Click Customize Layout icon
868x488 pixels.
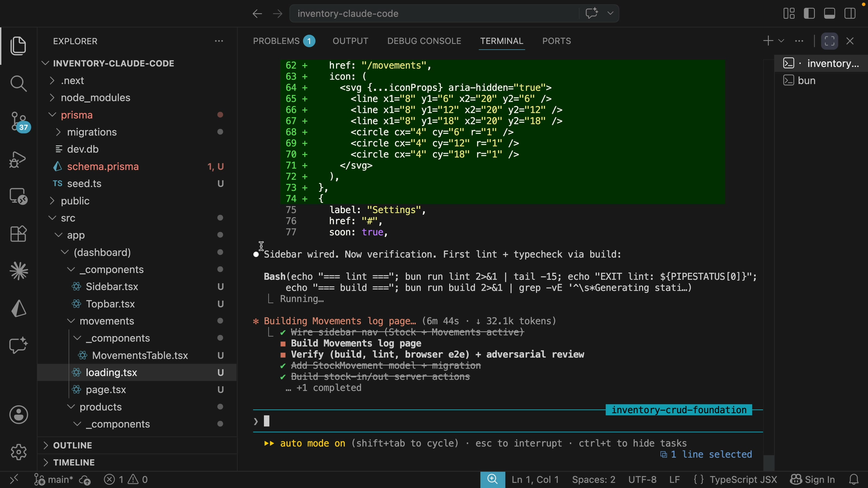click(789, 14)
